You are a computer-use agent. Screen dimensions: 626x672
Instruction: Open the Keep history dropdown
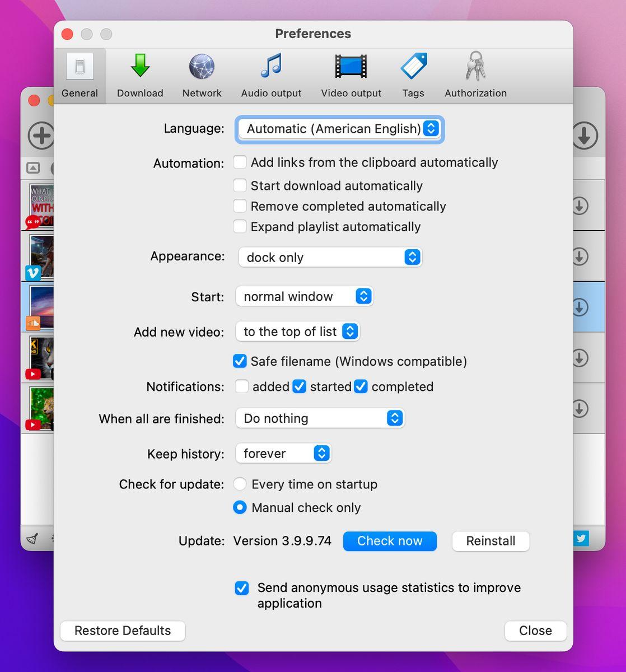click(x=283, y=454)
